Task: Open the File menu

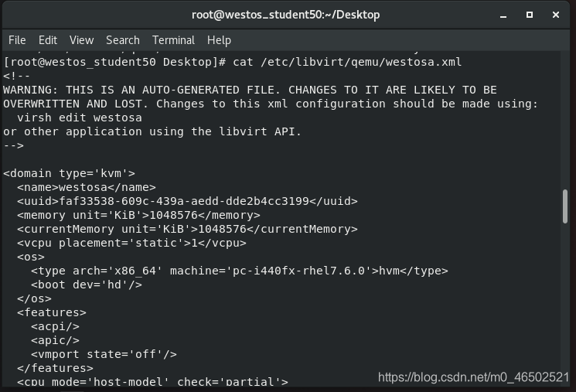Action: point(17,40)
